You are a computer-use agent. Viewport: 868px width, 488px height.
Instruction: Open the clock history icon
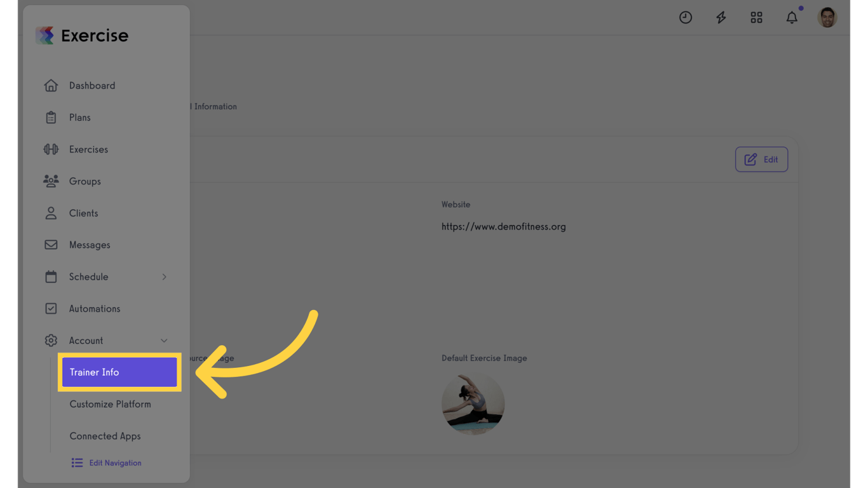click(685, 18)
